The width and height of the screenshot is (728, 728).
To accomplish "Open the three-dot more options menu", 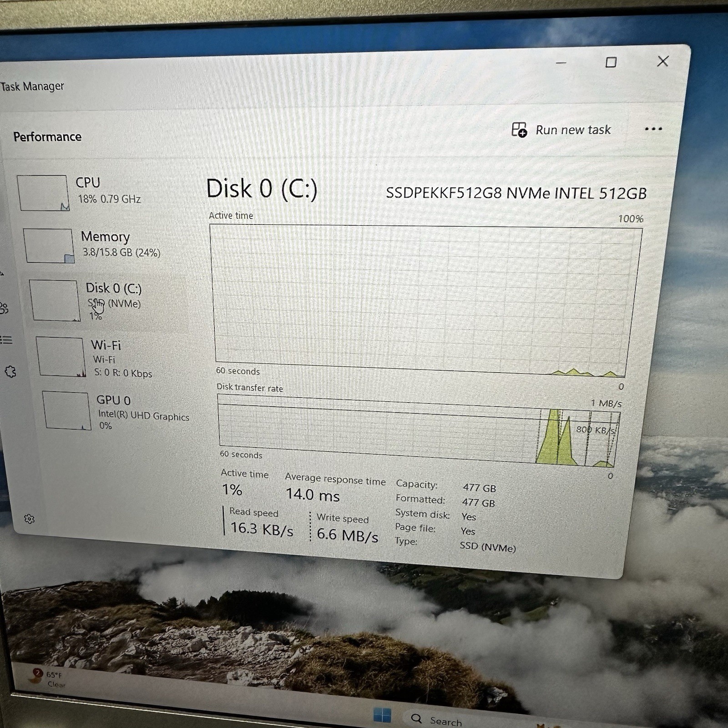I will point(653,129).
